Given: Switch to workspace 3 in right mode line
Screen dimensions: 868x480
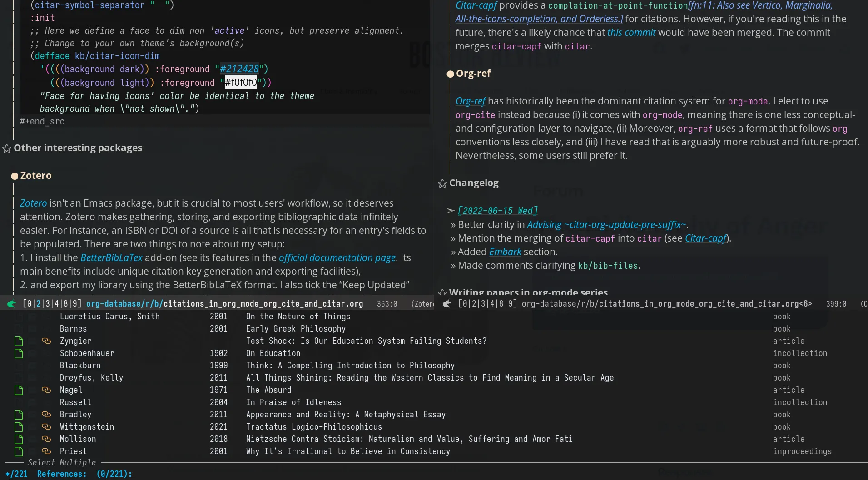Looking at the screenshot, I should pyautogui.click(x=483, y=304).
